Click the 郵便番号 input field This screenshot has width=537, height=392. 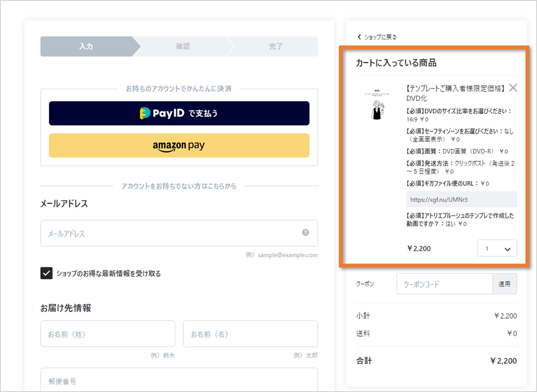pos(179,380)
